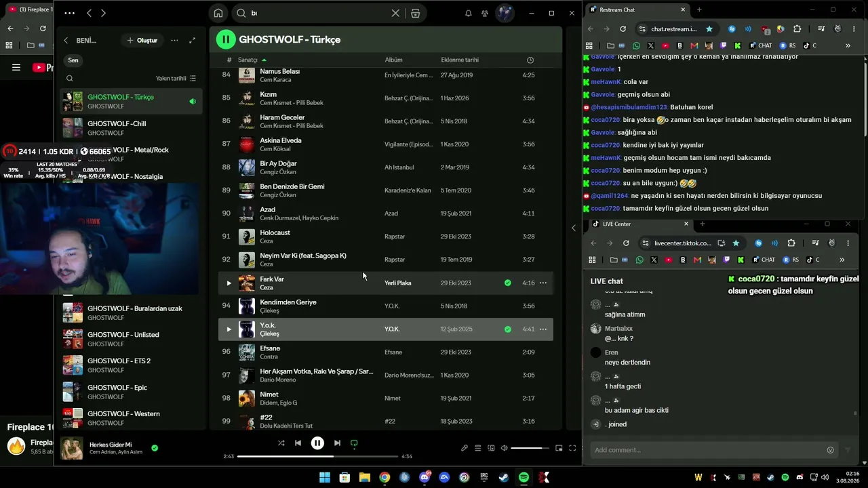Screen dimensions: 868x488
Task: Pause playback in the bottom player
Action: [x=317, y=443]
